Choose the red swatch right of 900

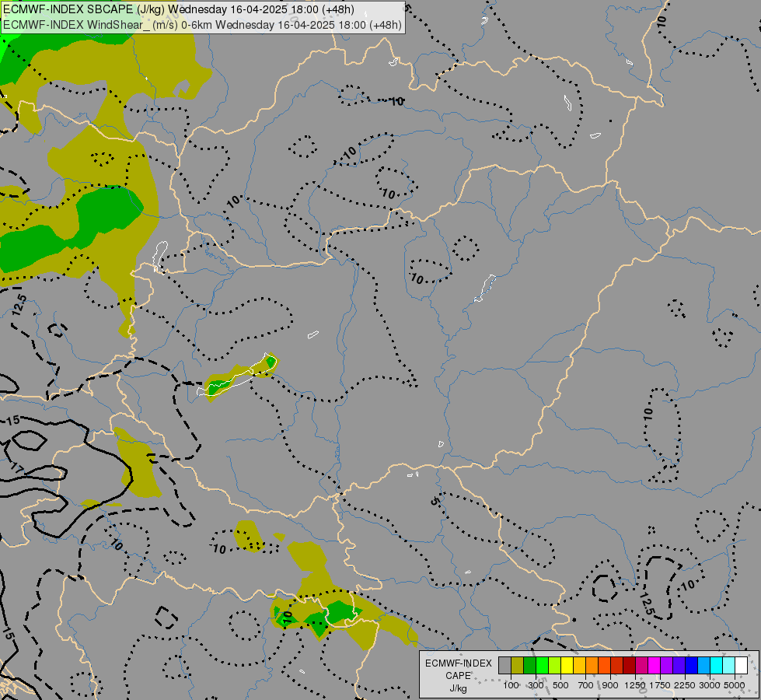[x=617, y=665]
